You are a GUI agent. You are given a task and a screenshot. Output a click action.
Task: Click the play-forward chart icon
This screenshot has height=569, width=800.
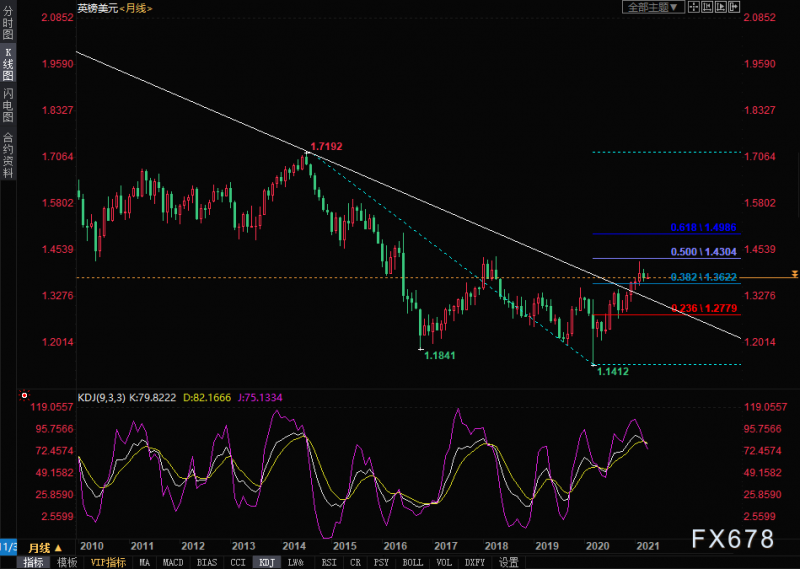click(x=720, y=7)
